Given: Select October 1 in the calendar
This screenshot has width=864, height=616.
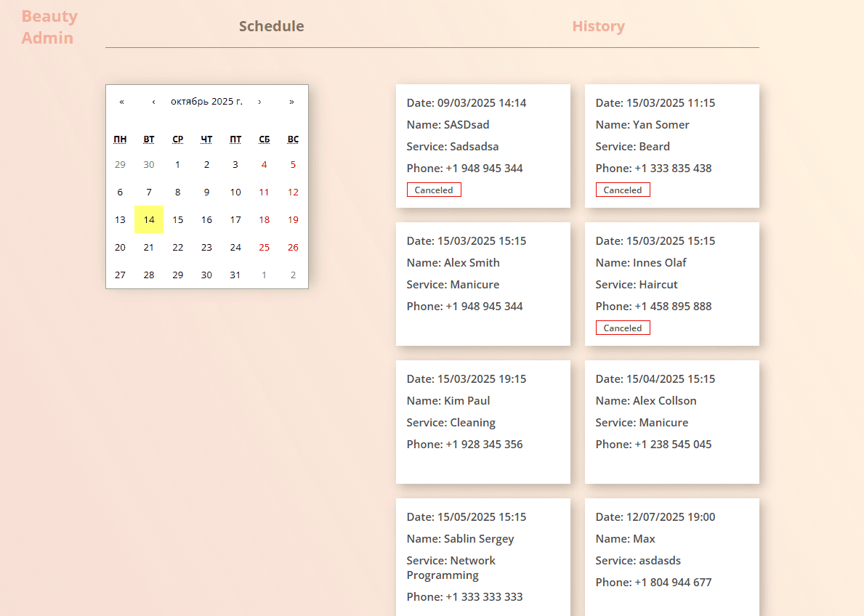Looking at the screenshot, I should click(x=177, y=164).
